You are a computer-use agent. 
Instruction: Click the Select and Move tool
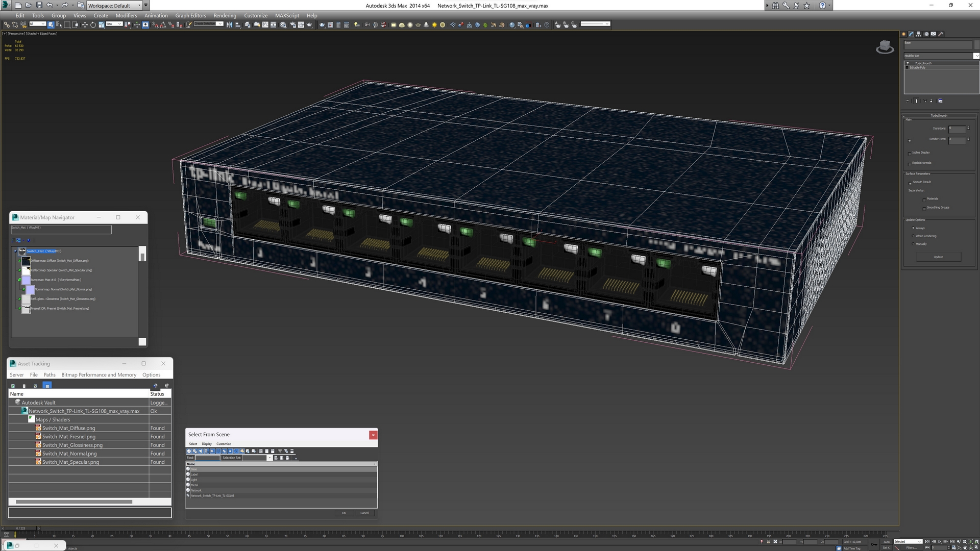[85, 24]
